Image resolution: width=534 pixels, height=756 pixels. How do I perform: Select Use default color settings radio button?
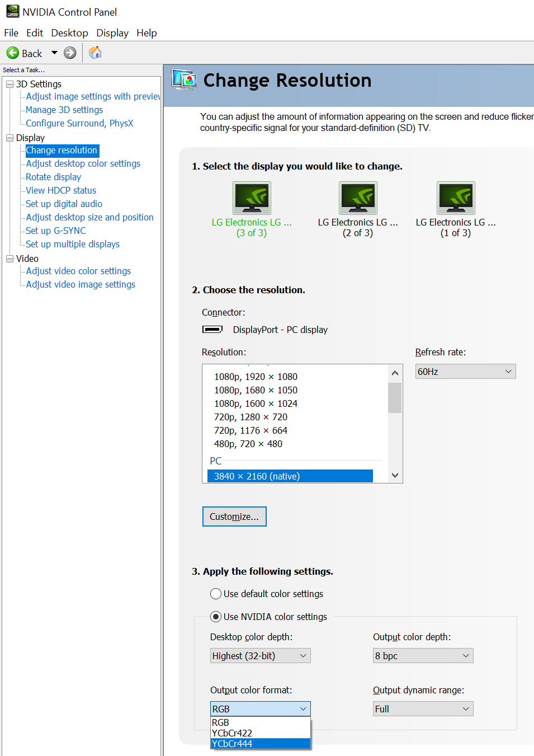(216, 594)
